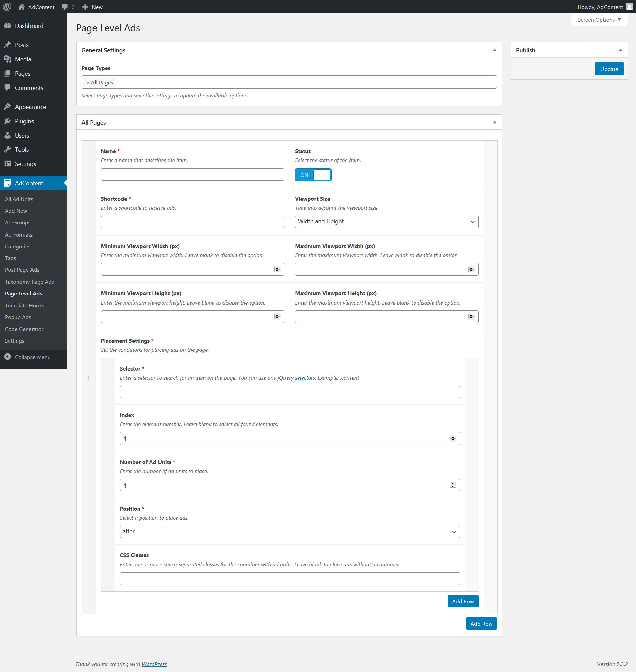Open Popup Ads submenu item
Viewport: 636px width, 672px height.
click(x=18, y=317)
